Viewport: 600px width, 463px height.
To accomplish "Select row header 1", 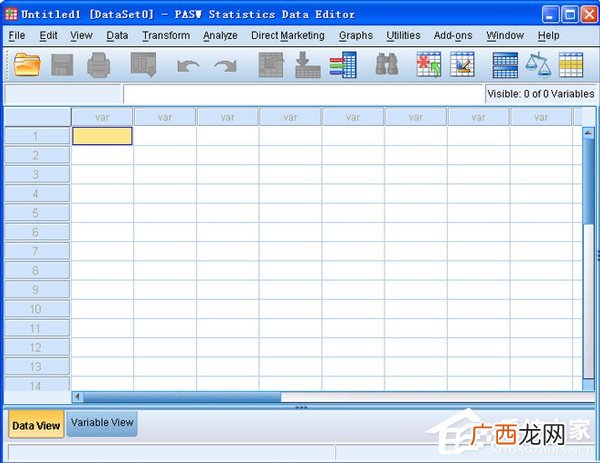I will click(x=37, y=136).
